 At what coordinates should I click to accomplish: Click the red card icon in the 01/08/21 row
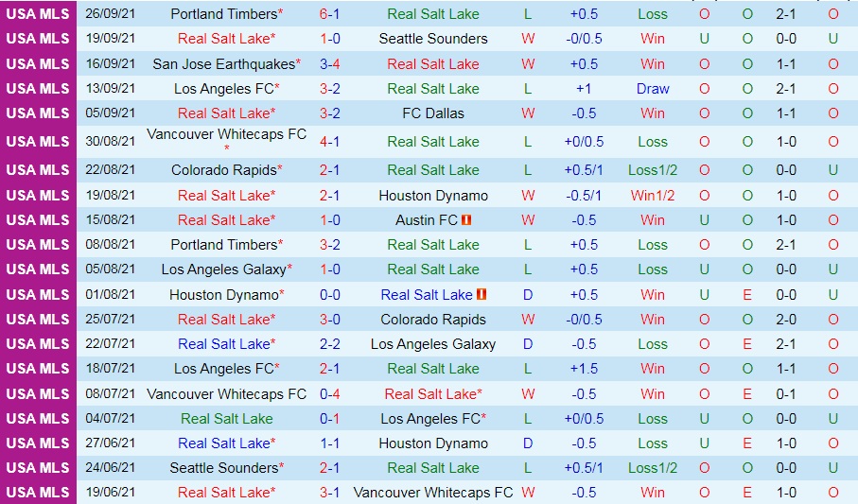tap(481, 294)
